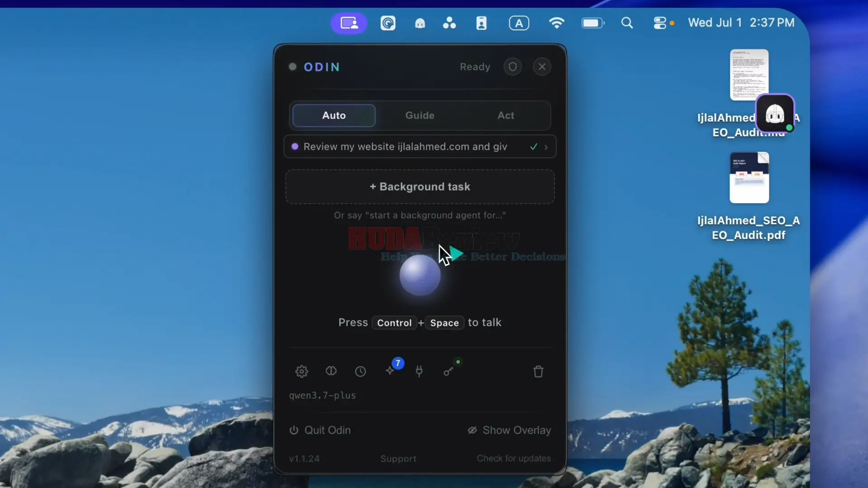Select IjlalAhmed_SEO_AEO_Audit.pdf desktop file
Viewport: 868px width, 488px height.
tap(749, 196)
